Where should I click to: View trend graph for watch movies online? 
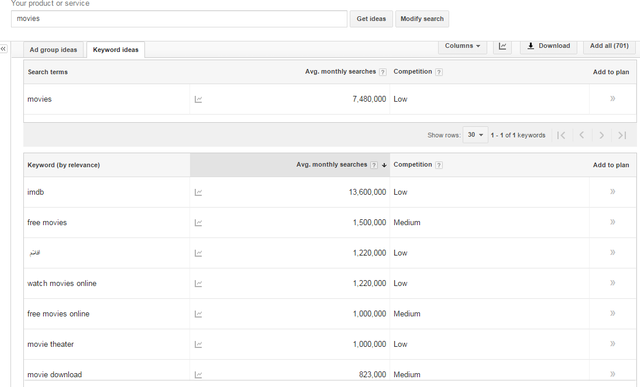pos(198,284)
